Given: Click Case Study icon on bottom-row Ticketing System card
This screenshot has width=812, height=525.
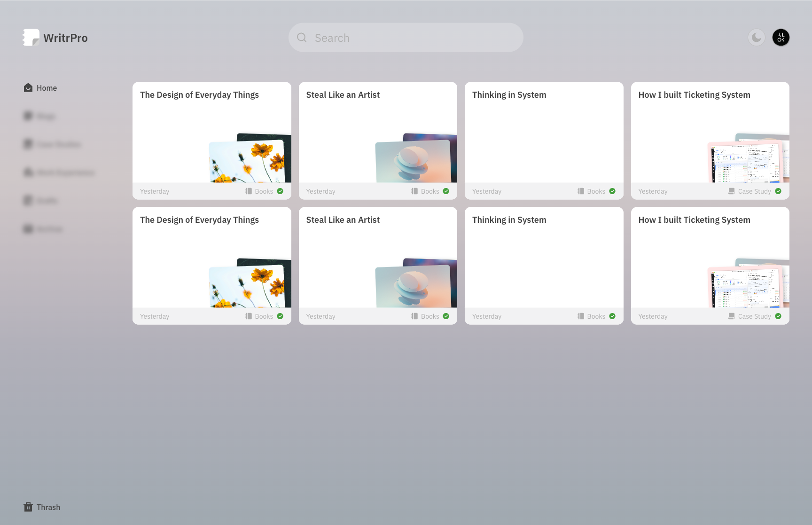Looking at the screenshot, I should (732, 316).
